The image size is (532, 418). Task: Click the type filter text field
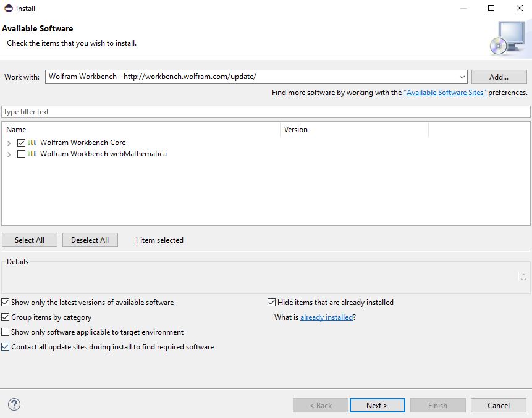(x=266, y=112)
